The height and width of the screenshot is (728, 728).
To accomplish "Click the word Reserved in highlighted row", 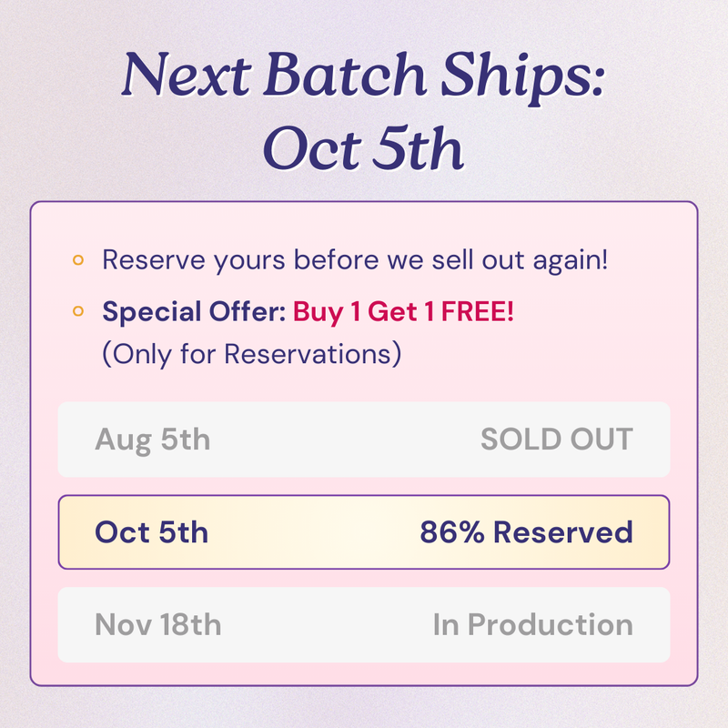I will (x=562, y=532).
